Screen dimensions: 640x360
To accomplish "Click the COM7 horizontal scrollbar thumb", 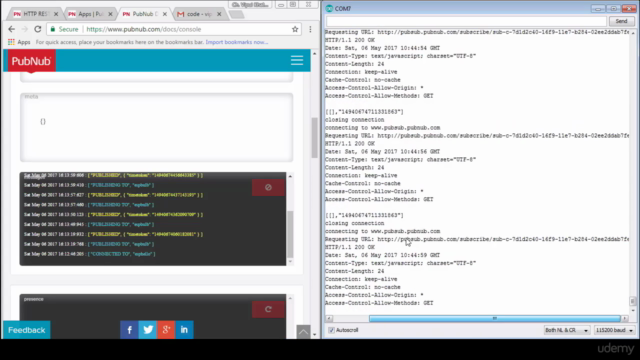I will pos(495,318).
